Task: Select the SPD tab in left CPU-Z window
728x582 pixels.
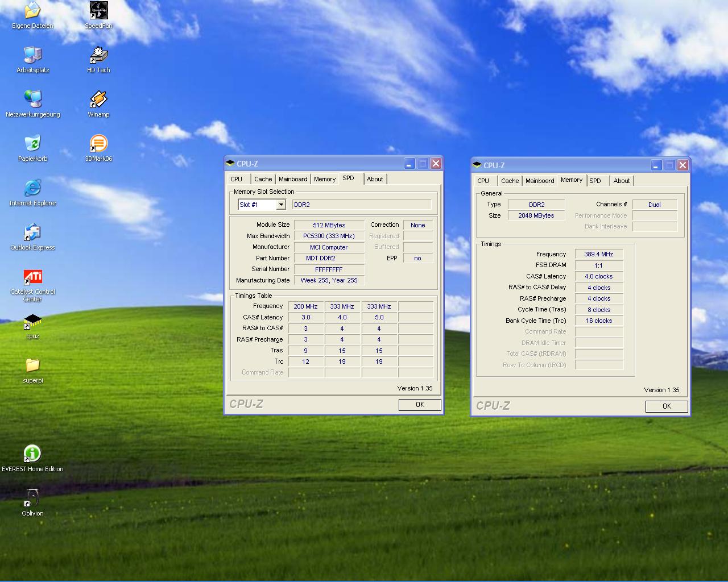Action: (x=349, y=178)
